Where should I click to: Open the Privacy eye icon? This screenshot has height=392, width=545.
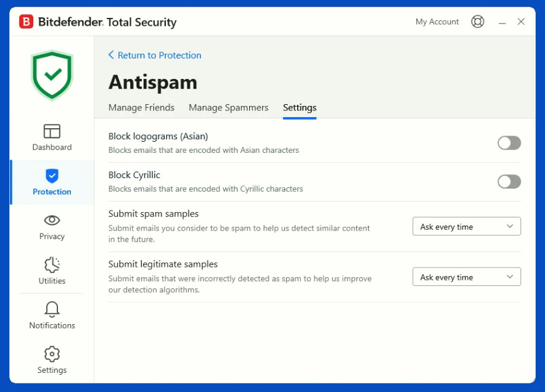click(52, 220)
